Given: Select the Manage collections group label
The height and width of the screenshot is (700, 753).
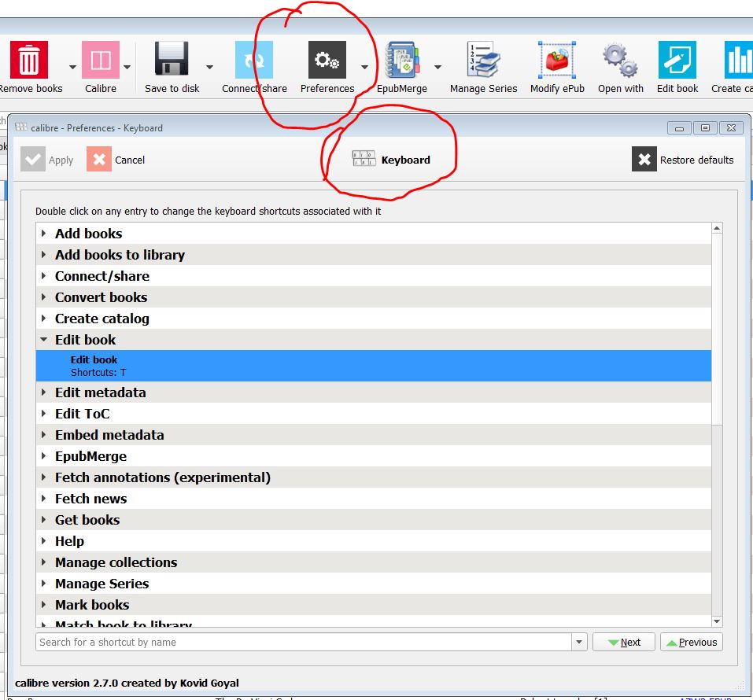Looking at the screenshot, I should point(116,562).
